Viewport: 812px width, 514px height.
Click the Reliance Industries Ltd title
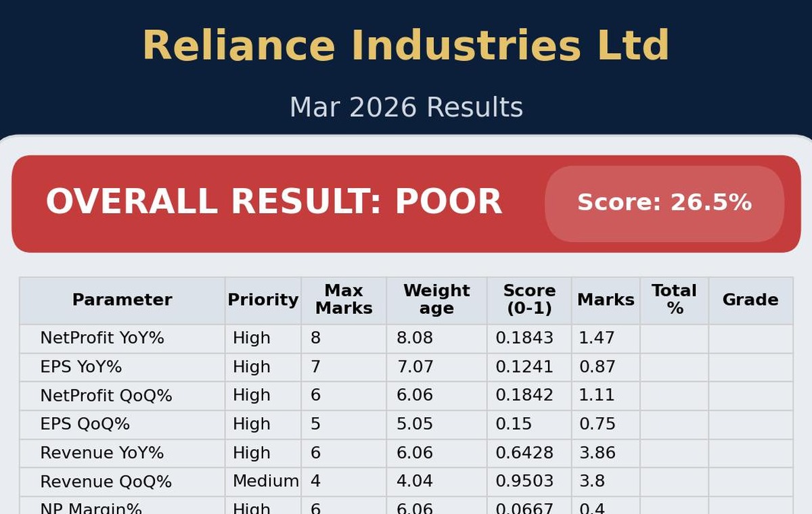pos(406,46)
